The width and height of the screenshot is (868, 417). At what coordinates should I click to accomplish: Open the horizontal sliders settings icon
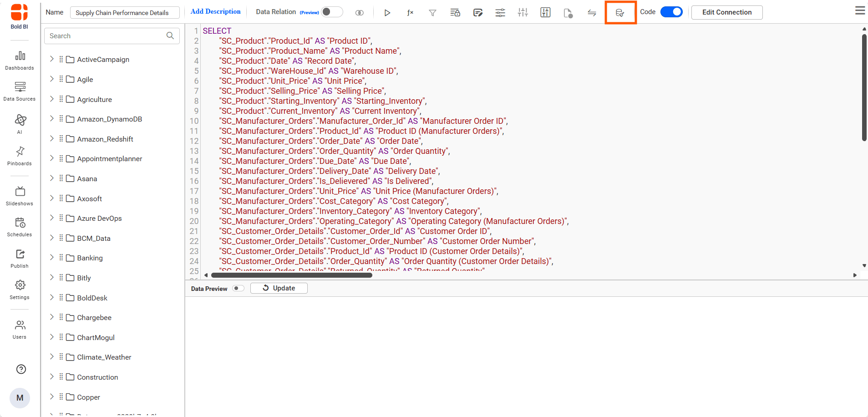(500, 13)
